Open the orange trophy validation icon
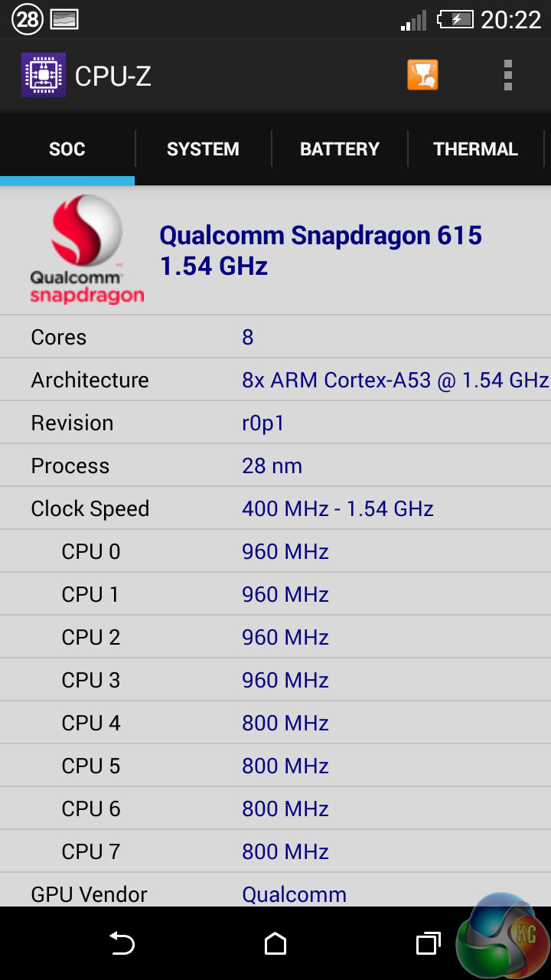The height and width of the screenshot is (980, 551). click(422, 75)
